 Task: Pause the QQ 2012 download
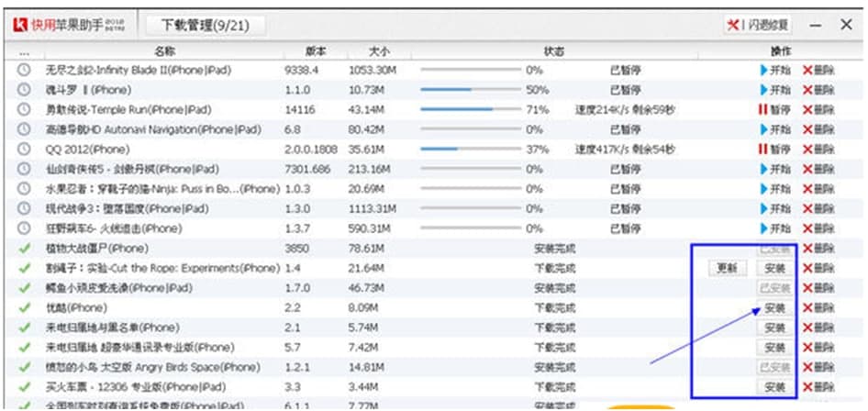pos(774,150)
